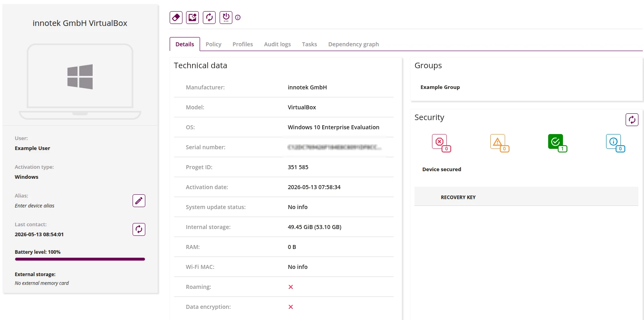This screenshot has width=644, height=320.
Task: Click the Device secured status text
Action: 442,169
